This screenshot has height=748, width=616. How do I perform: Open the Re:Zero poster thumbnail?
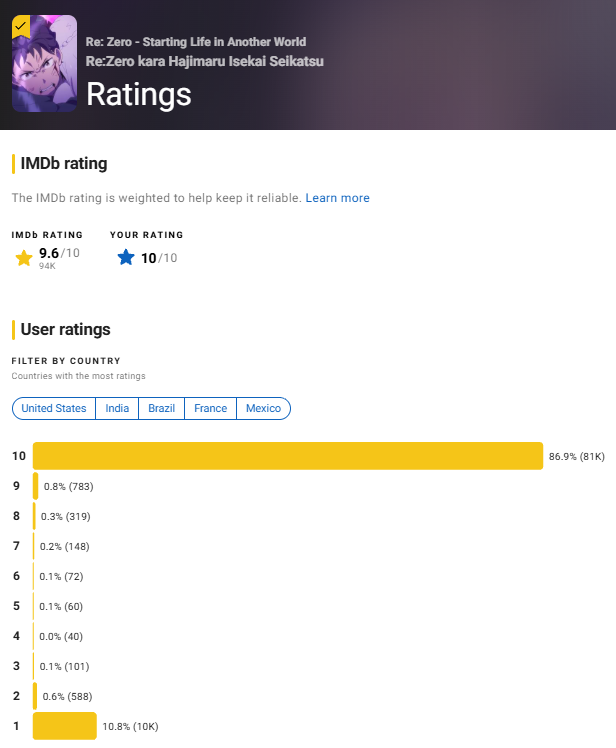point(44,63)
